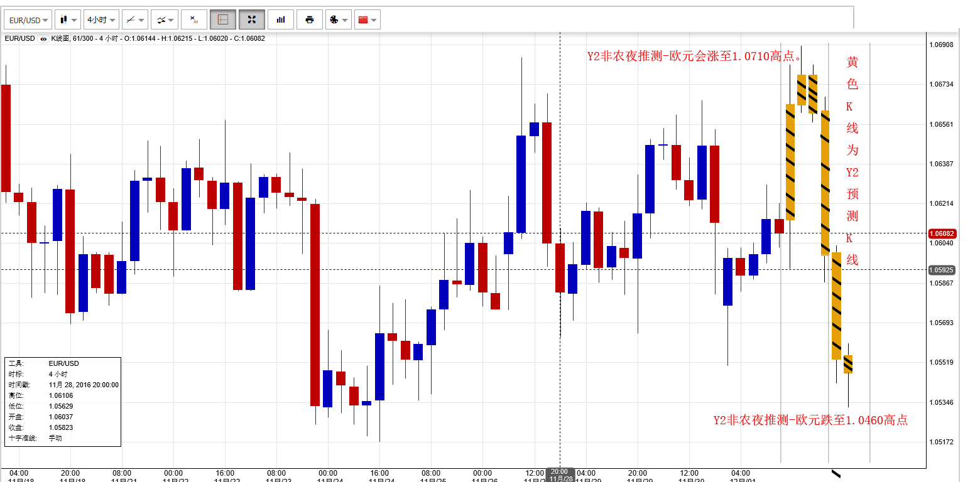
Task: Open the 4小时 timeframe dropdown
Action: point(101,19)
